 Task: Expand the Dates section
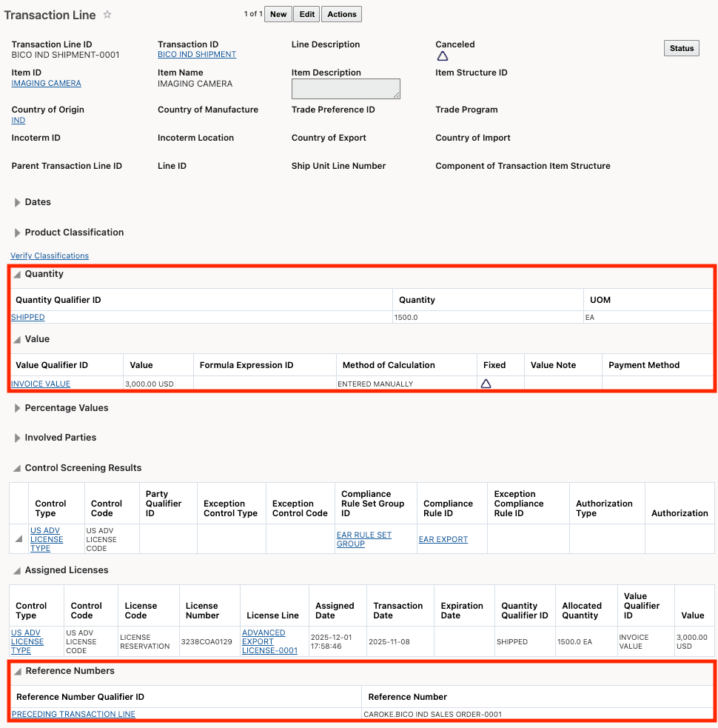click(x=18, y=201)
